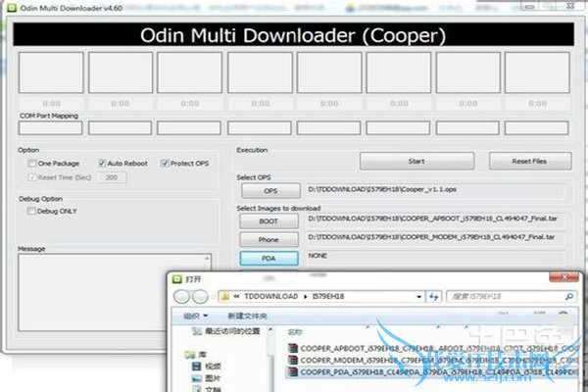Close the Open file dialog
The image size is (588, 392).
[563, 277]
